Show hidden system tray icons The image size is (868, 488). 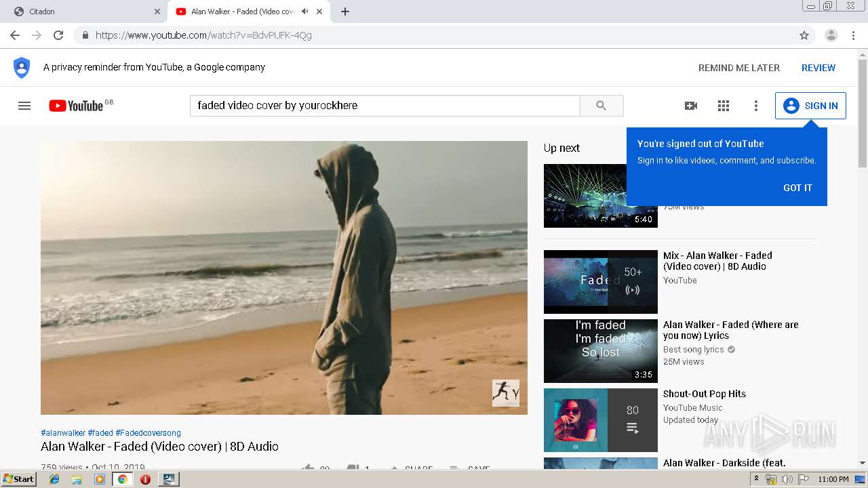click(x=756, y=479)
